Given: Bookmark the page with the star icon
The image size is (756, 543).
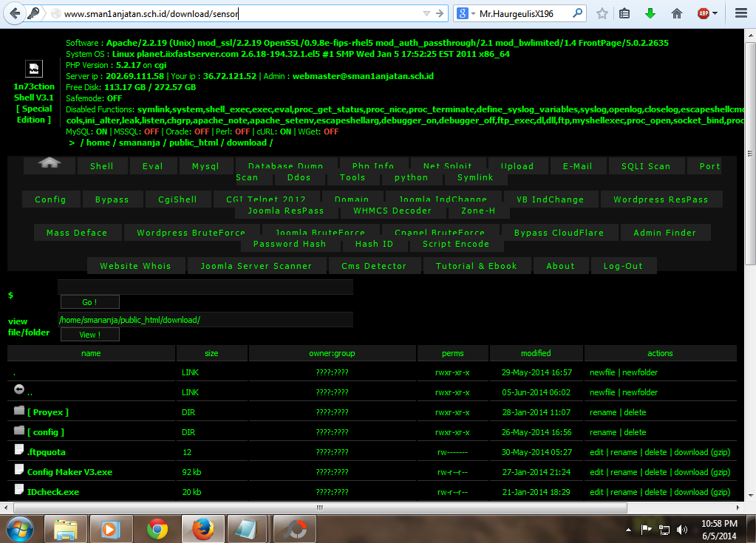Looking at the screenshot, I should (x=602, y=13).
